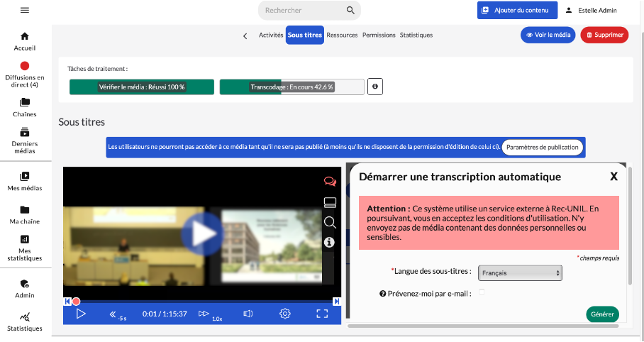
Task: Click the processing tasks info button
Action: pyautogui.click(x=375, y=87)
